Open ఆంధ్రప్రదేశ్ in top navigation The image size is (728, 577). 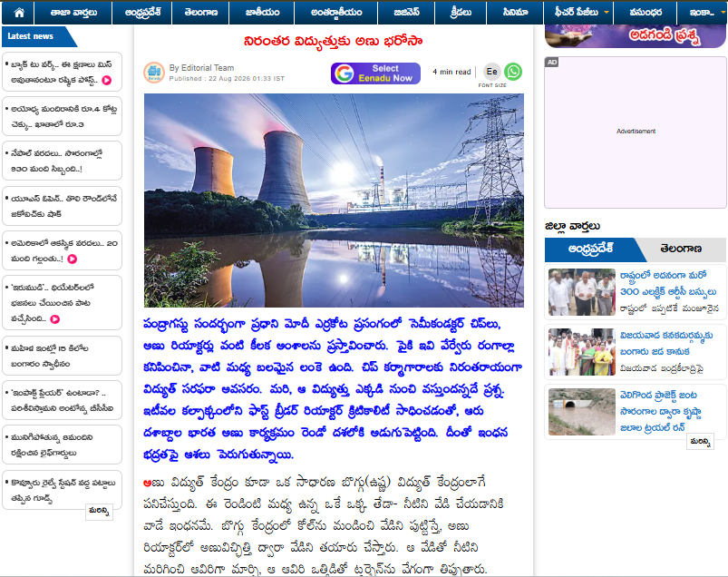[142, 13]
